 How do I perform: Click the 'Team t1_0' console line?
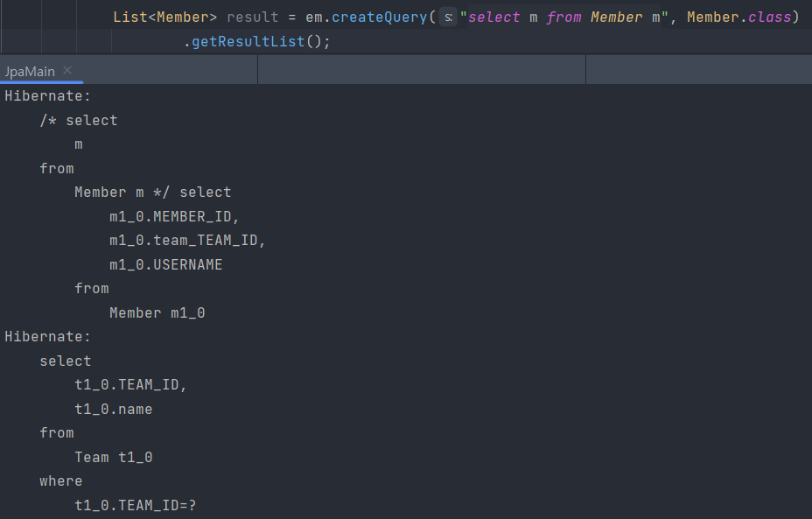tap(114, 458)
